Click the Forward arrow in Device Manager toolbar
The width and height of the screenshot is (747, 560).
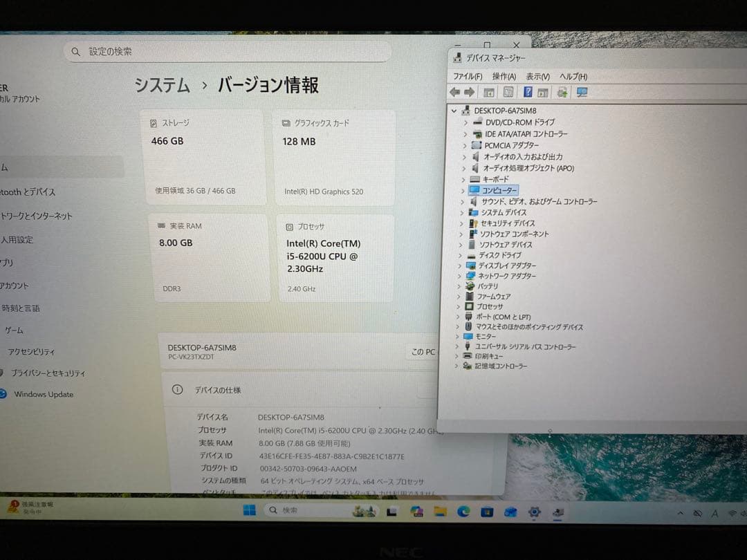(x=469, y=93)
